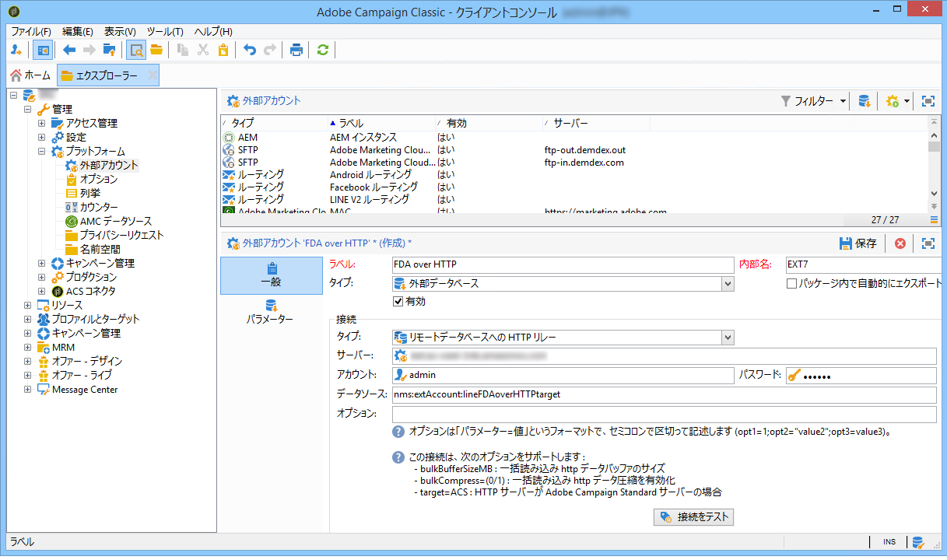The image size is (947, 560).
Task: Select the LINE V2 ルーティング row
Action: coord(574,200)
